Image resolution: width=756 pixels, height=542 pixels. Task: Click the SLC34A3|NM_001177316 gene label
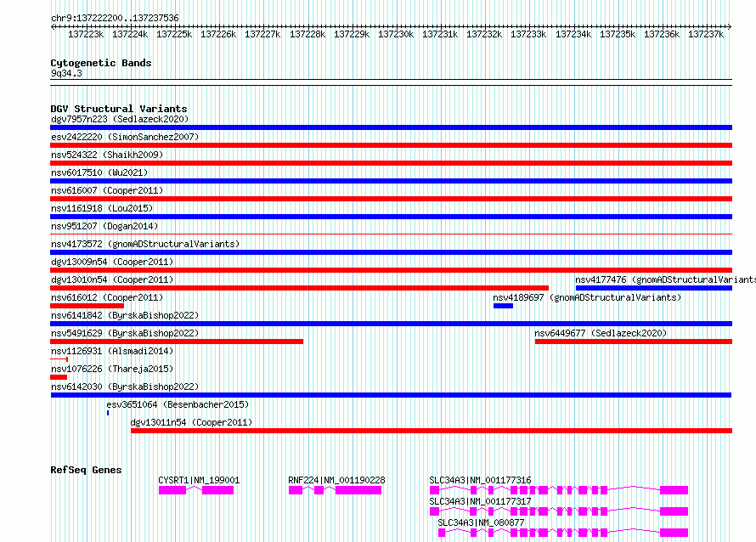click(480, 480)
